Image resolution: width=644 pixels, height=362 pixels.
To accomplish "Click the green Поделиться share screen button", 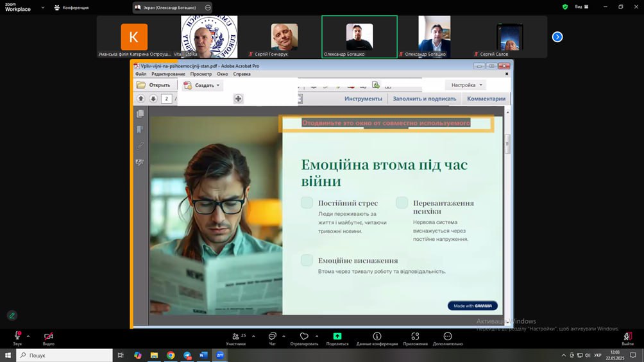I will [337, 336].
